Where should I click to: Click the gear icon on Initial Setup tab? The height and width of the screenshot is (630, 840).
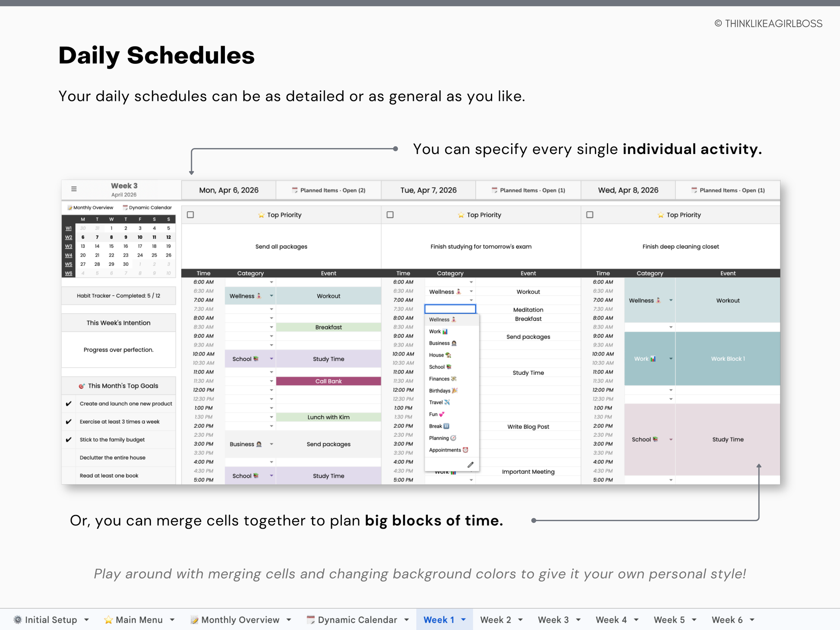click(x=18, y=620)
